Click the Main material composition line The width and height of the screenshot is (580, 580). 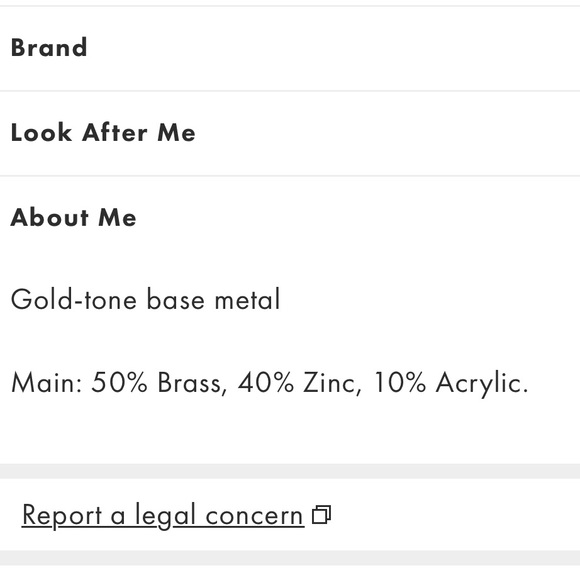pyautogui.click(x=270, y=382)
